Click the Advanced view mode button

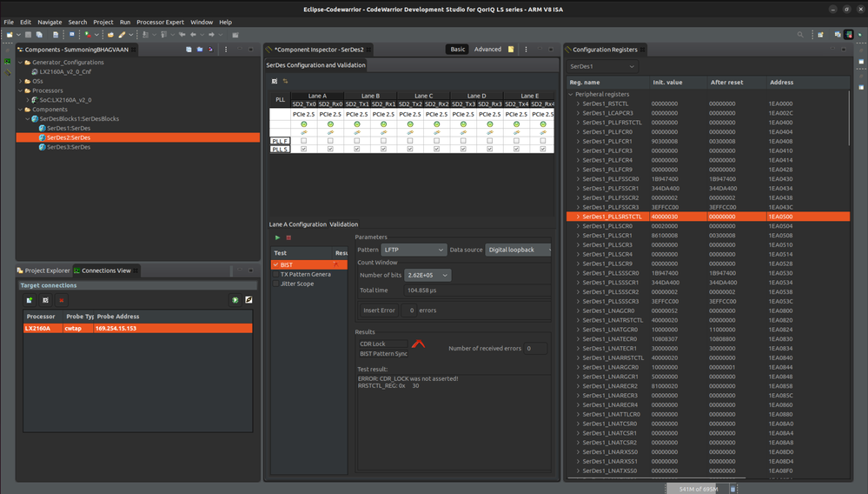coord(487,50)
